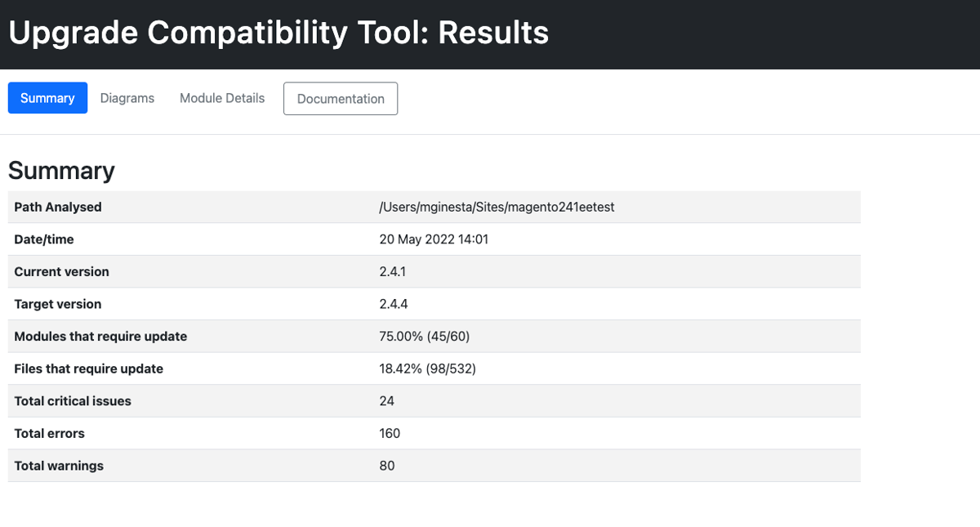Click the Date/time row
Screen dimensions: 980x527
tap(43, 239)
